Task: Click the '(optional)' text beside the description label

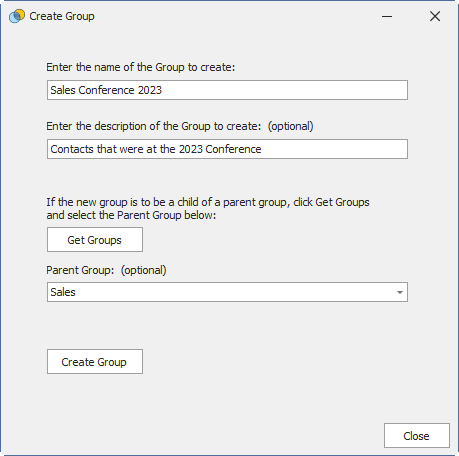Action: 291,126
